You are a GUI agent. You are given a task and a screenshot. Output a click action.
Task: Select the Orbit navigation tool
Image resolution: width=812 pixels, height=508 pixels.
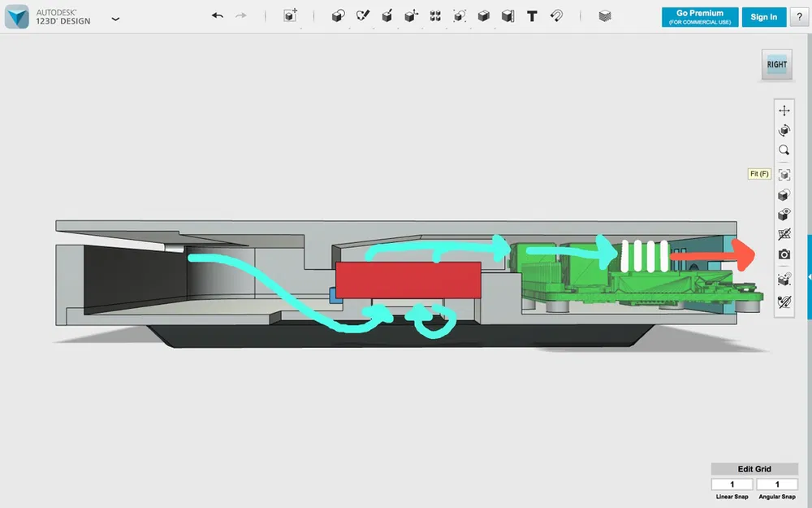(x=784, y=130)
